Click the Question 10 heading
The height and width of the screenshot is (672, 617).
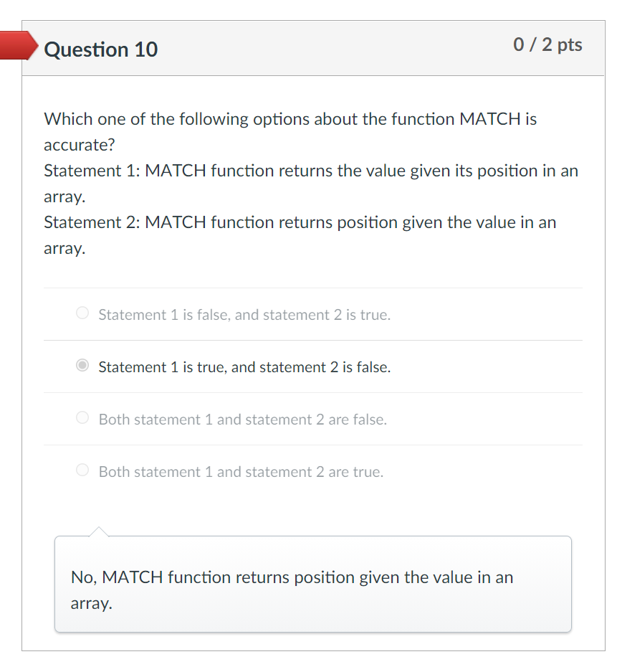100,50
